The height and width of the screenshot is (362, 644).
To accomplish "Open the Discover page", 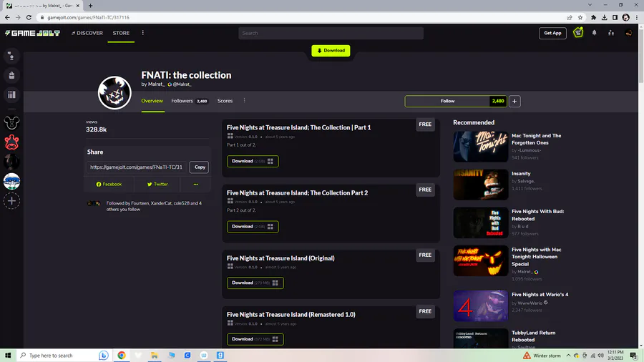I will point(87,33).
